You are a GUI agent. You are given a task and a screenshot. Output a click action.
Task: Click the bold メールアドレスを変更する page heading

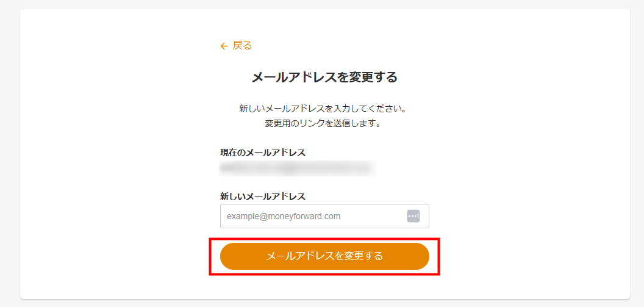[324, 78]
